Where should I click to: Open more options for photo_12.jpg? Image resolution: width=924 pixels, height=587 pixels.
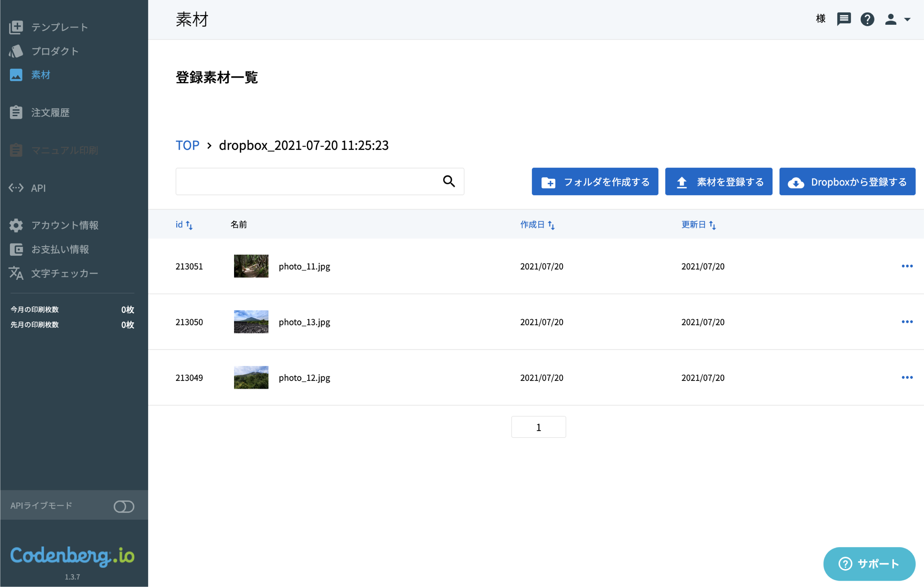[907, 377]
